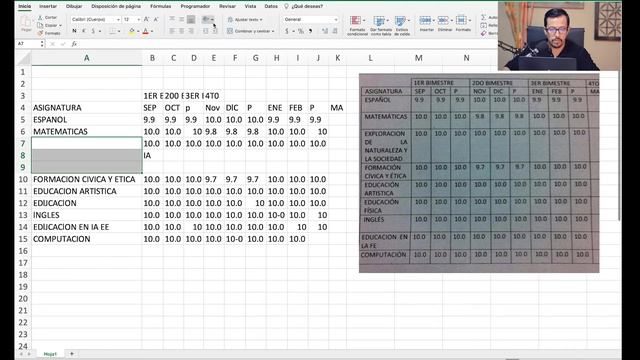Click the yellow fill color bucket

click(x=131, y=31)
